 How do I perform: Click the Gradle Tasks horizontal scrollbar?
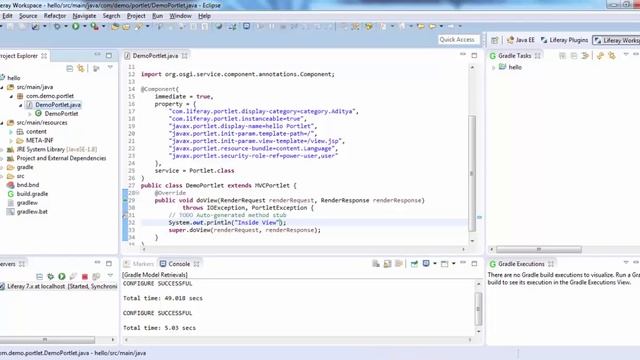click(538, 249)
